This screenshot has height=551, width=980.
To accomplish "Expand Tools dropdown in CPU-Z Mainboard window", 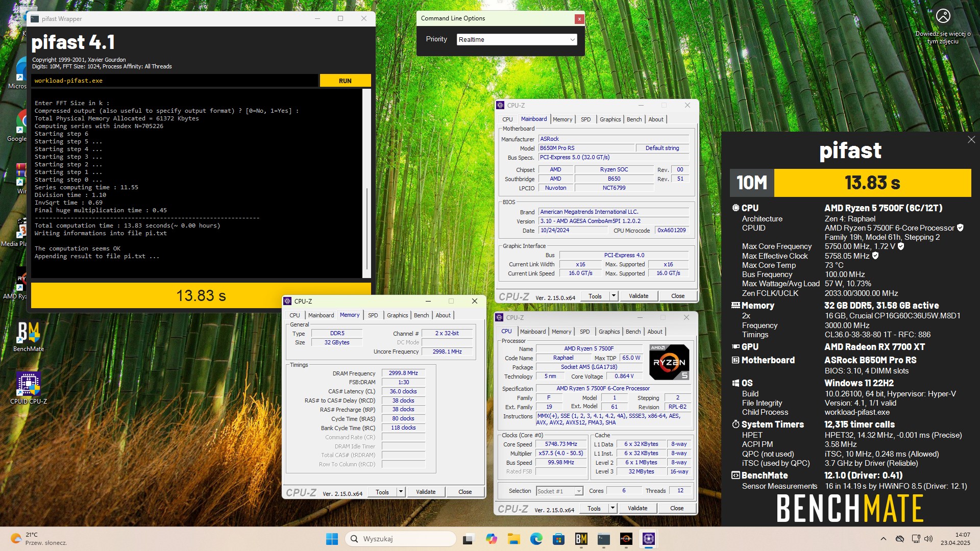I will tap(614, 296).
